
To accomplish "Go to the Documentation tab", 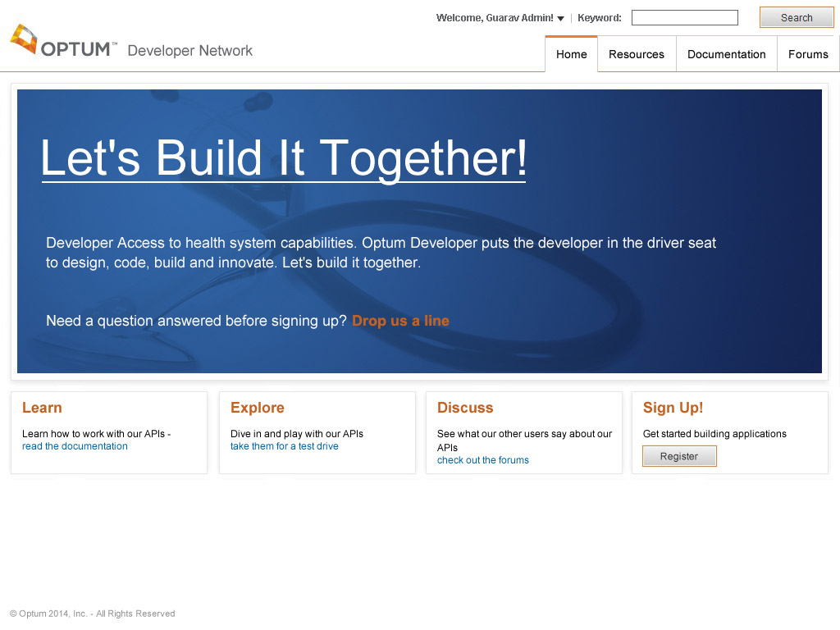I will [x=726, y=54].
